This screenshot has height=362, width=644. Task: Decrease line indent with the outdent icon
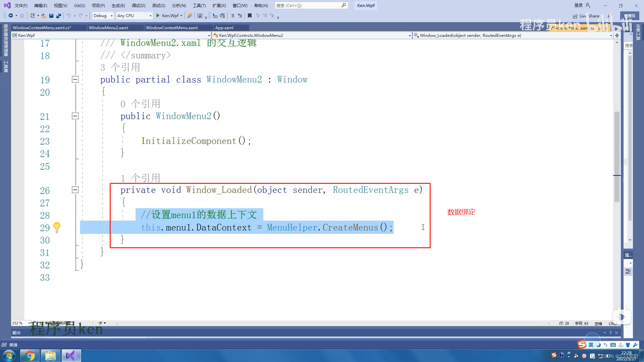tap(215, 16)
